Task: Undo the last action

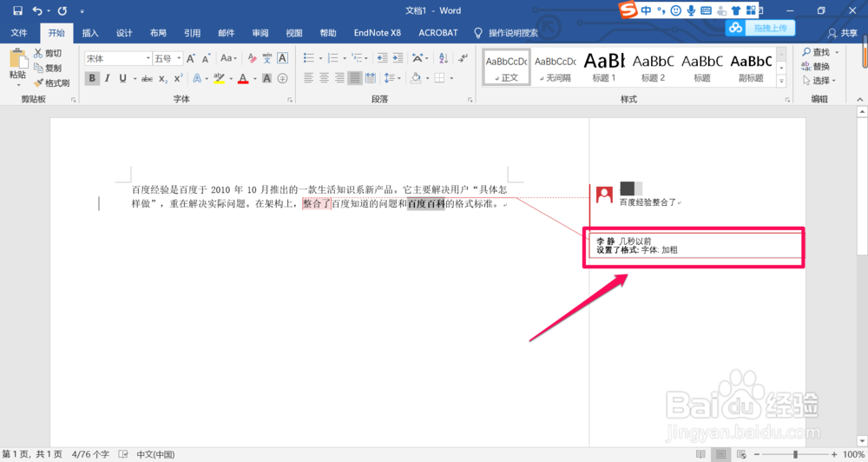Action: click(x=37, y=10)
